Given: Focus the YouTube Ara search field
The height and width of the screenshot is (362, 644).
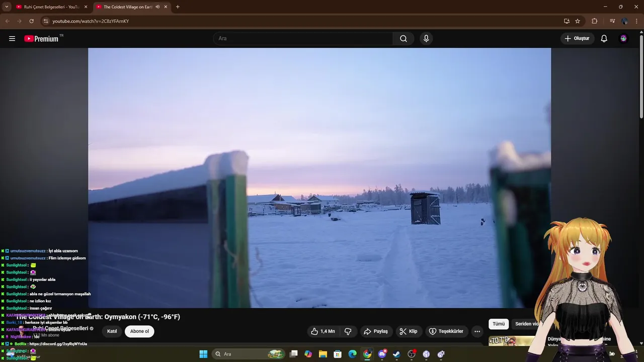Looking at the screenshot, I should 303,39.
